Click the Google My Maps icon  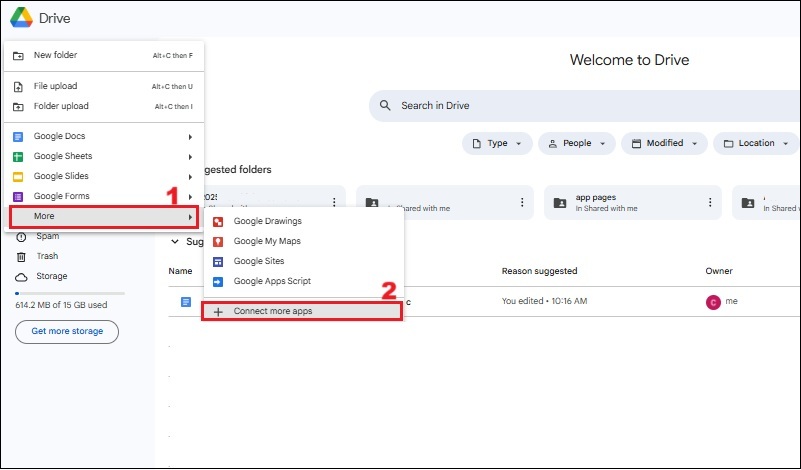(x=218, y=242)
